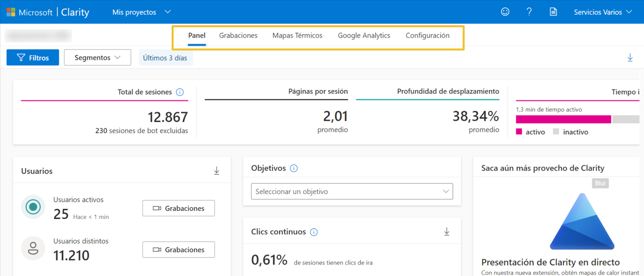644x276 pixels.
Task: Click info icon next to Clics continuos
Action: pos(314,232)
